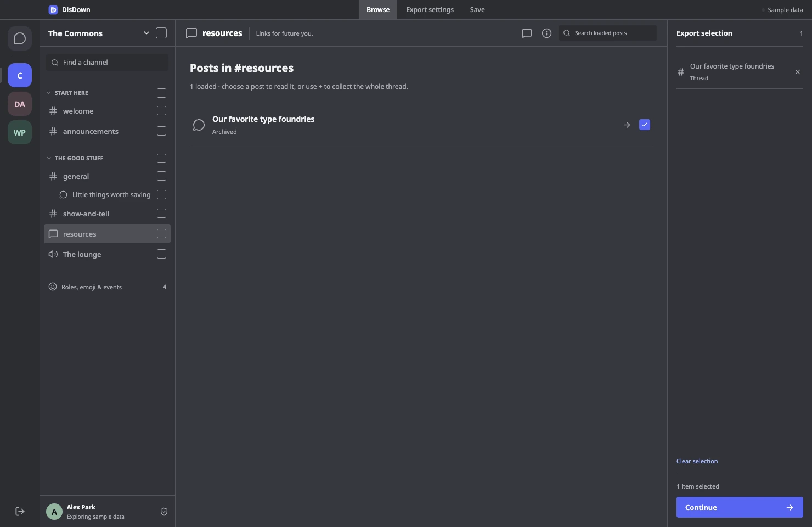Switch to the Browse tab
812x527 pixels.
tap(378, 10)
